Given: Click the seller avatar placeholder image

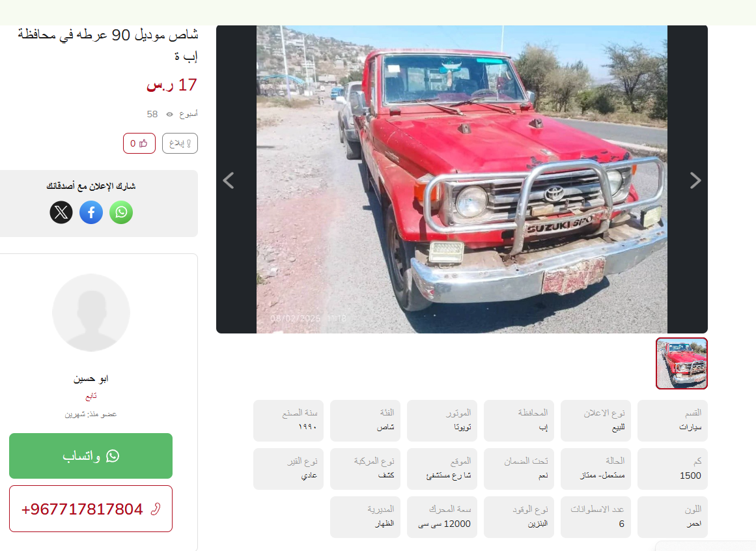Looking at the screenshot, I should click(x=91, y=313).
